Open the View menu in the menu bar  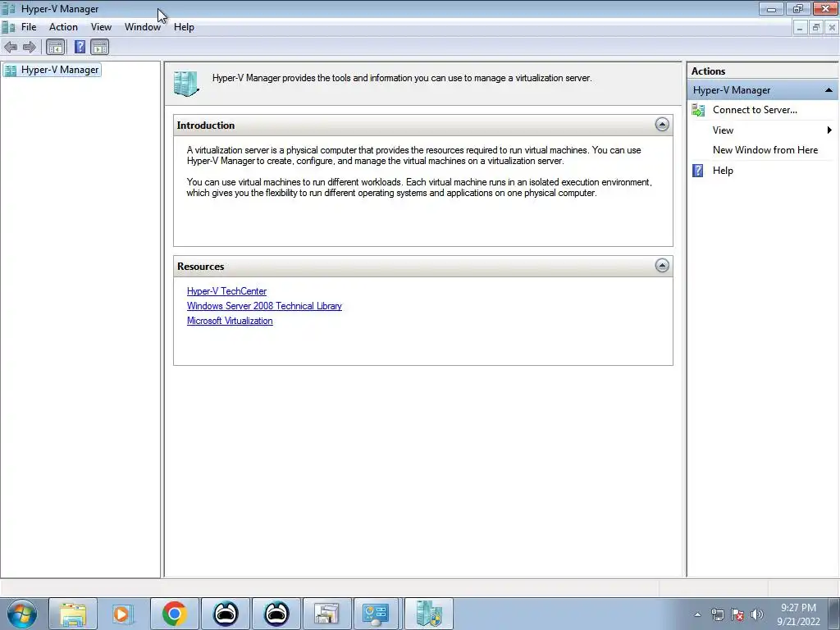[101, 27]
